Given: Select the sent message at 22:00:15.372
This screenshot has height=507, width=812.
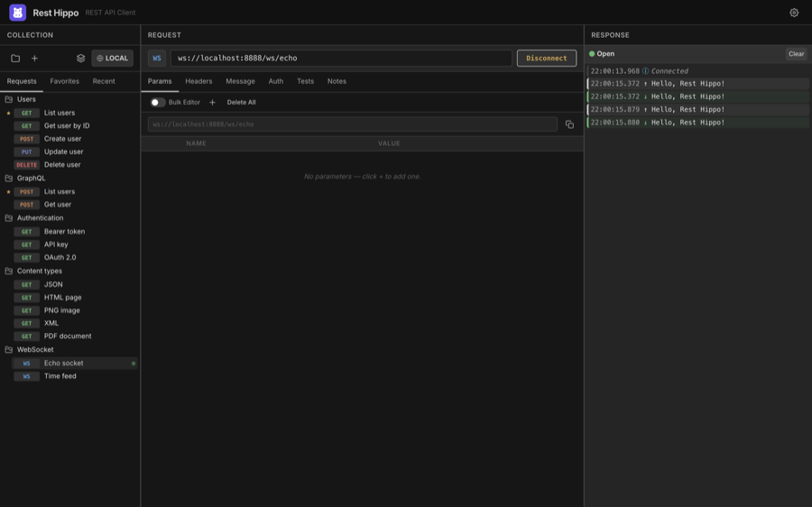Looking at the screenshot, I should pyautogui.click(x=697, y=83).
